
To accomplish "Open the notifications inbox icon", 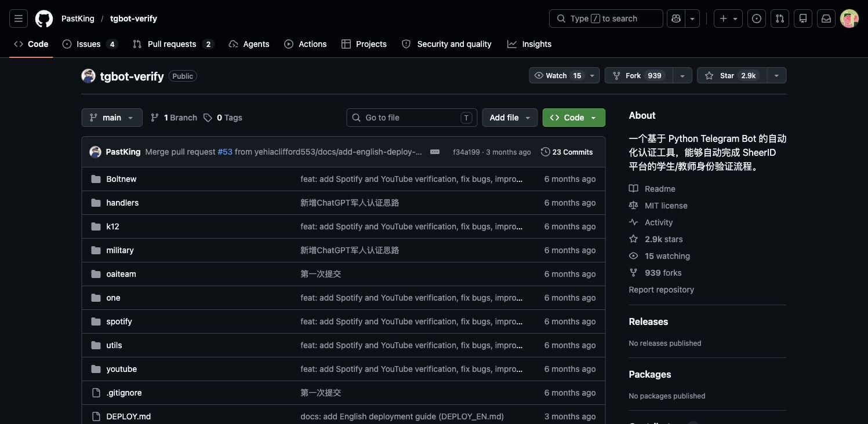I will click(826, 19).
